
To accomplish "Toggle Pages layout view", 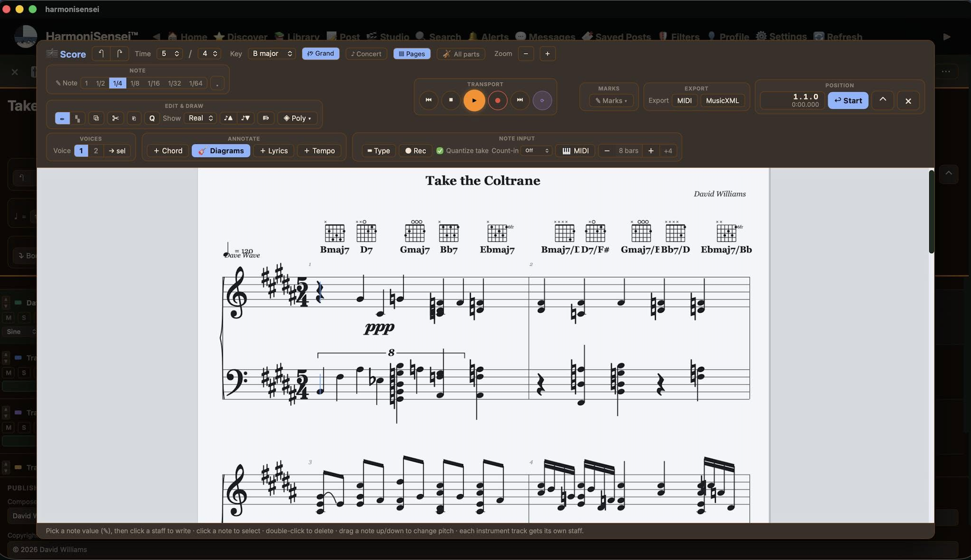I will click(412, 54).
